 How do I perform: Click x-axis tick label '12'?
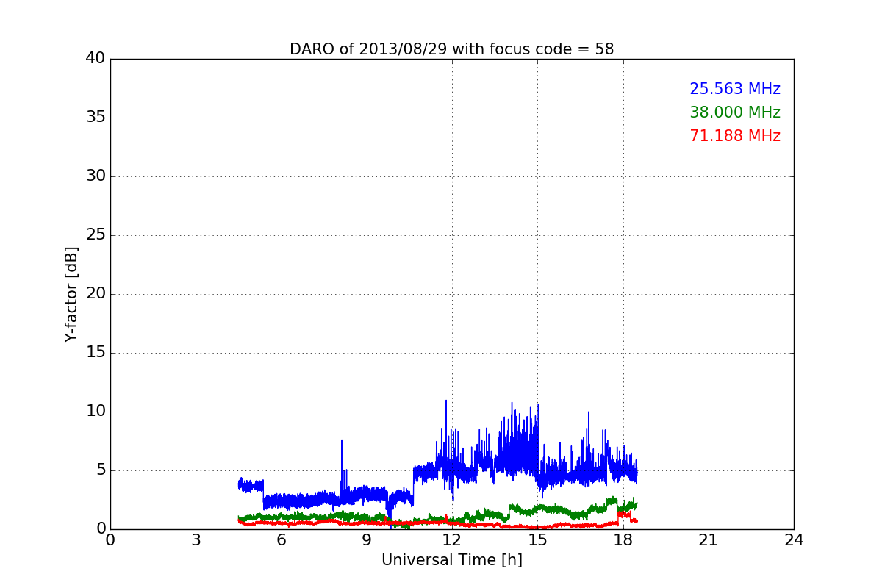[452, 540]
